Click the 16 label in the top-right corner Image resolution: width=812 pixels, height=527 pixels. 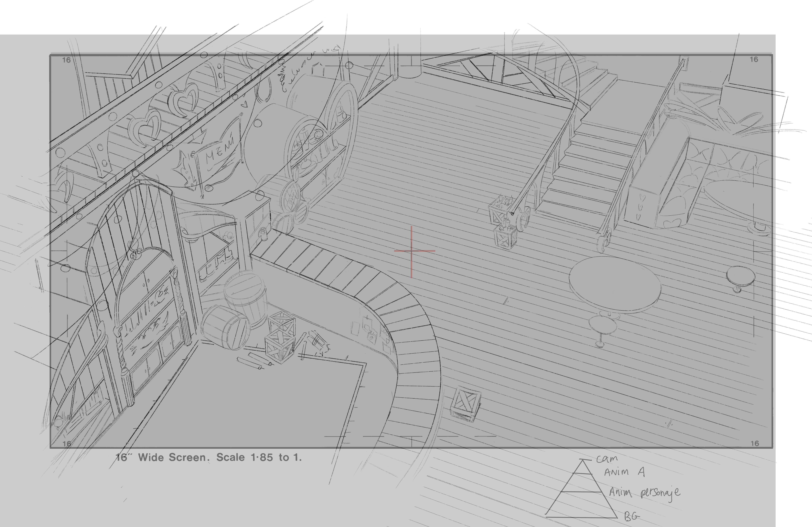[x=754, y=59]
